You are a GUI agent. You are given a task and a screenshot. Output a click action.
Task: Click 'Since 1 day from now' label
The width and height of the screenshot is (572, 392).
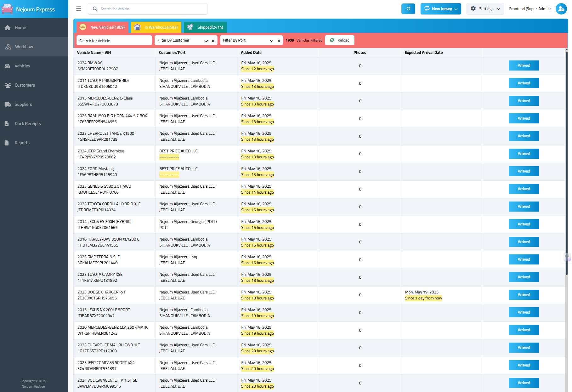tap(423, 298)
